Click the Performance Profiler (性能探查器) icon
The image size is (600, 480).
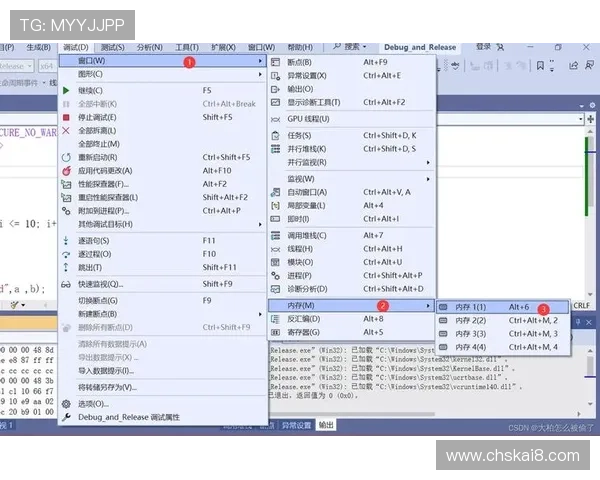pyautogui.click(x=66, y=184)
